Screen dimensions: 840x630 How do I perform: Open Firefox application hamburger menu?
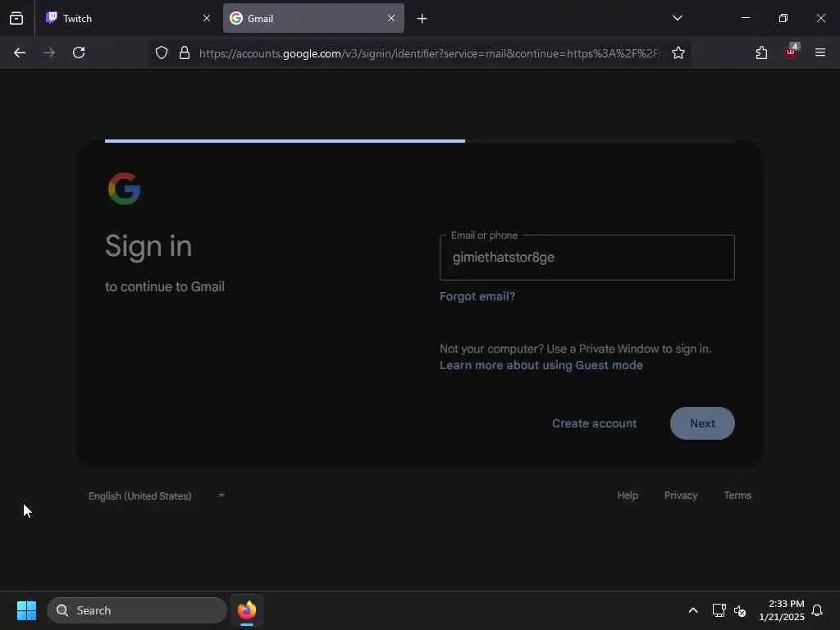[820, 52]
